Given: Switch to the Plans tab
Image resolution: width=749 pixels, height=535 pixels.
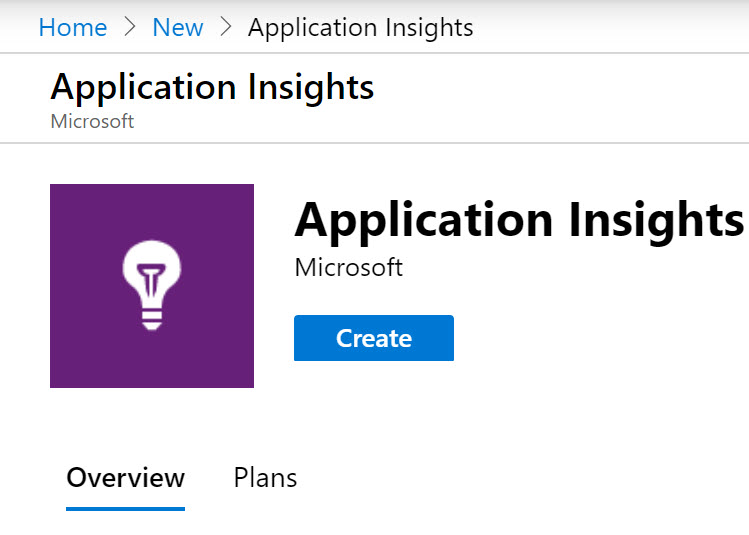Looking at the screenshot, I should pyautogui.click(x=265, y=478).
